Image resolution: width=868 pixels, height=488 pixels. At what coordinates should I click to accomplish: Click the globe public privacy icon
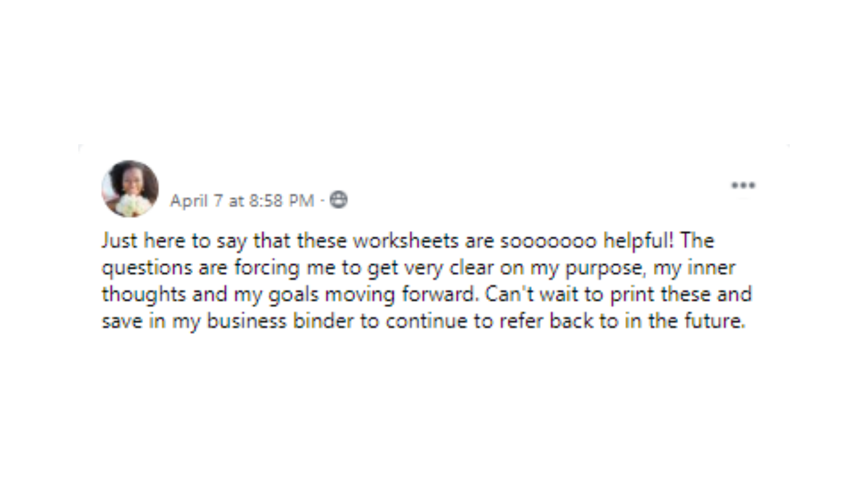click(x=339, y=200)
